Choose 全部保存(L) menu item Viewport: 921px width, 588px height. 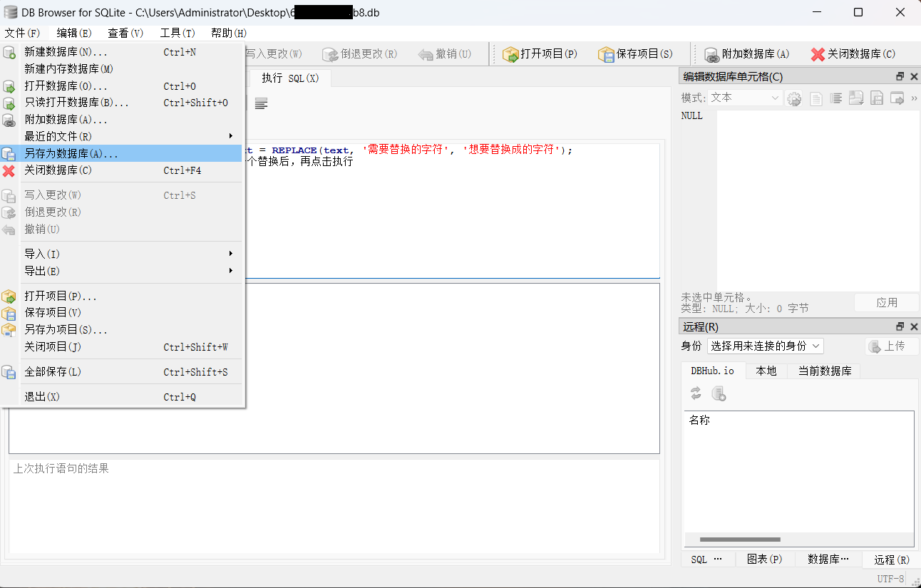[x=122, y=372]
